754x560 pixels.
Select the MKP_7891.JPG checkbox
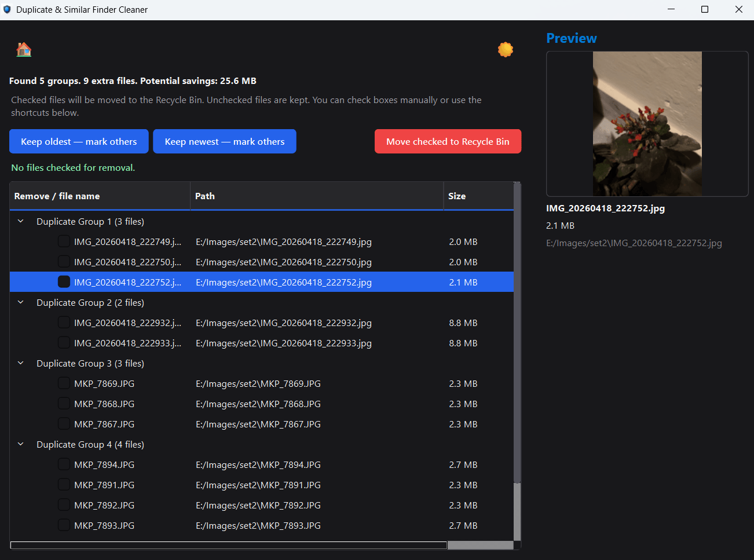[64, 485]
